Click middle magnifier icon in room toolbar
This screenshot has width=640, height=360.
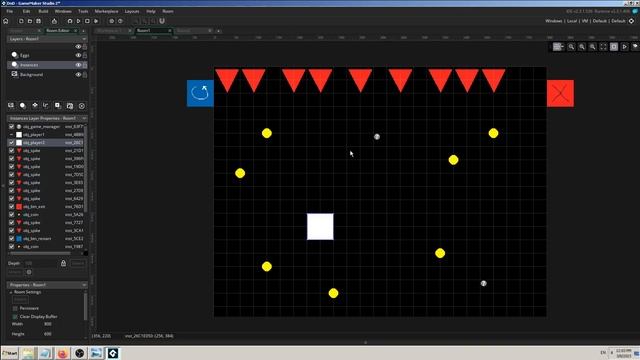point(582,47)
